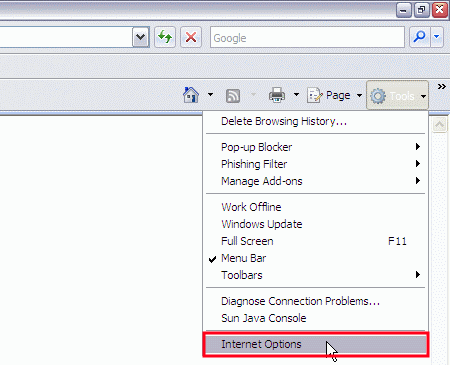Click the Home icon
Screen dimensions: 450x365
(191, 95)
